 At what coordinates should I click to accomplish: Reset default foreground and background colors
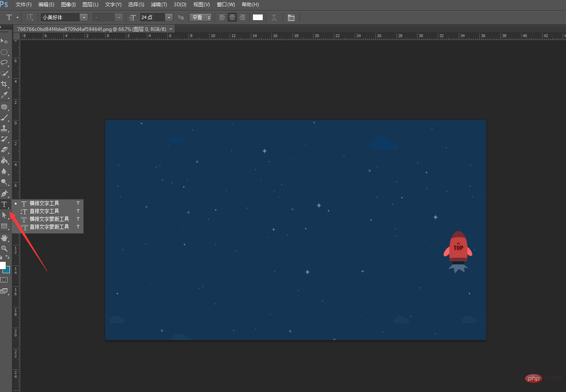coord(1,257)
